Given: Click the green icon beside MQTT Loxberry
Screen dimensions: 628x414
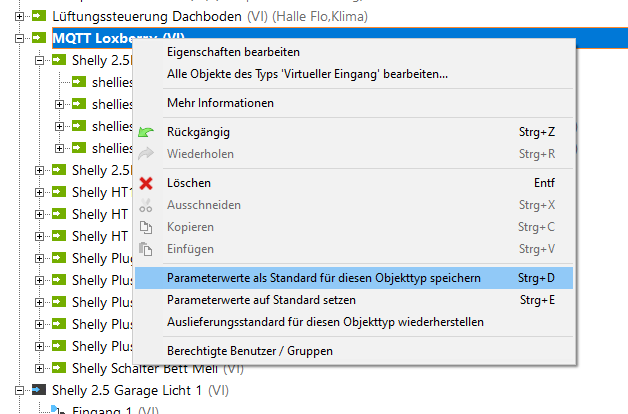Looking at the screenshot, I should (x=39, y=38).
